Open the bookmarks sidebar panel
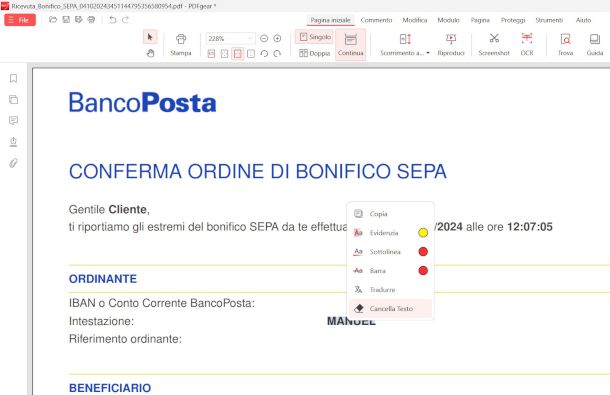Screen dimensions: 610x395 13,79
